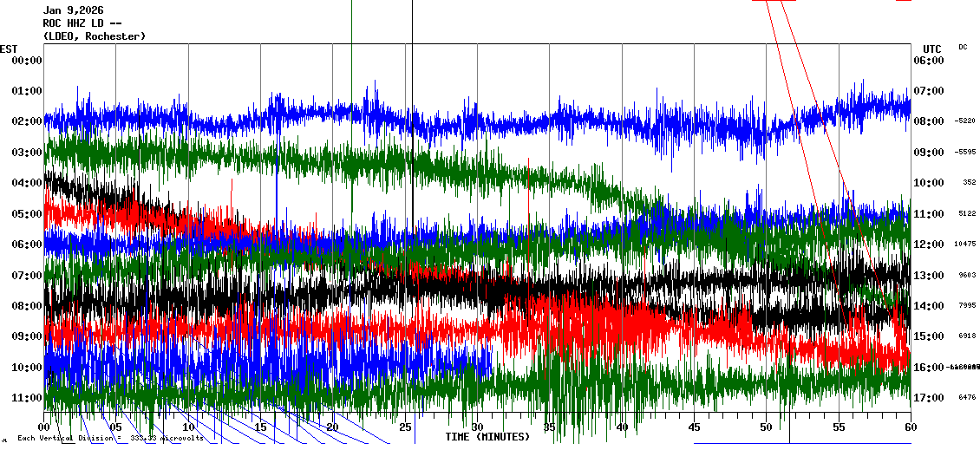Click the 08:00 EST row label
The image size is (980, 450).
27,306
